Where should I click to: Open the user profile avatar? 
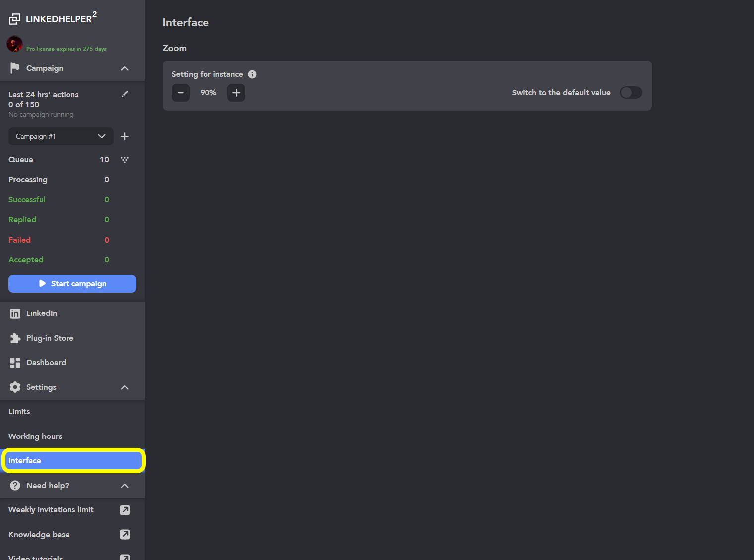click(x=14, y=44)
